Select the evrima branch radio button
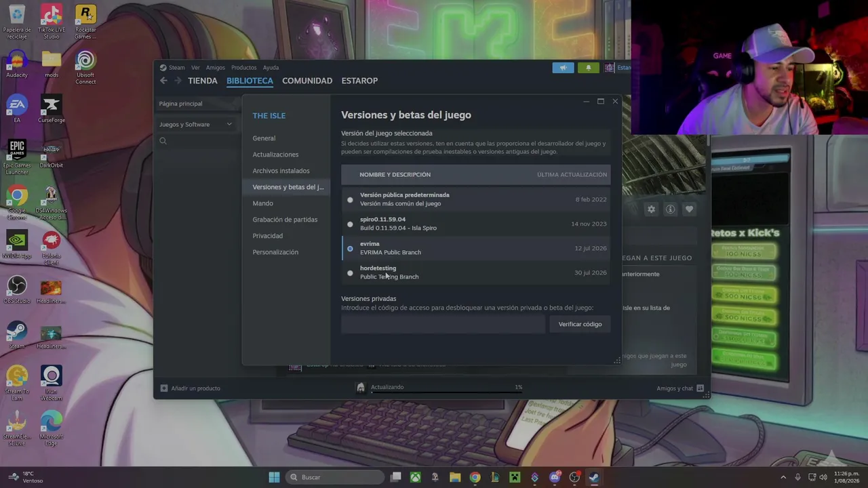The height and width of the screenshot is (488, 868). [x=350, y=249]
